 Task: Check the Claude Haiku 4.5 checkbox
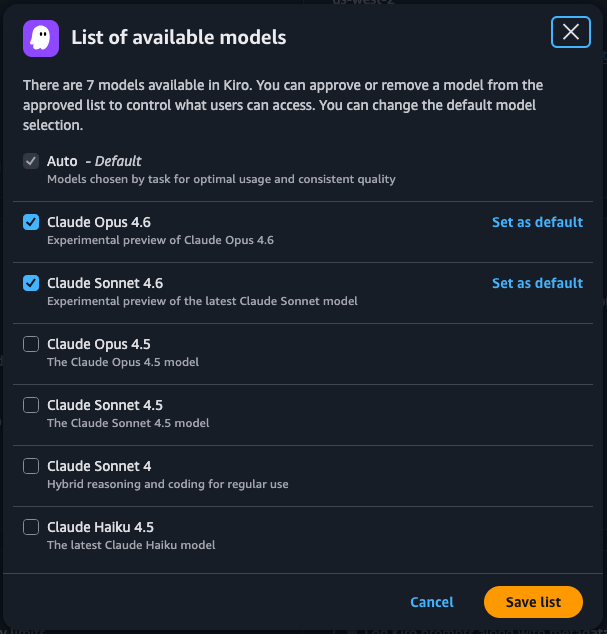(31, 527)
